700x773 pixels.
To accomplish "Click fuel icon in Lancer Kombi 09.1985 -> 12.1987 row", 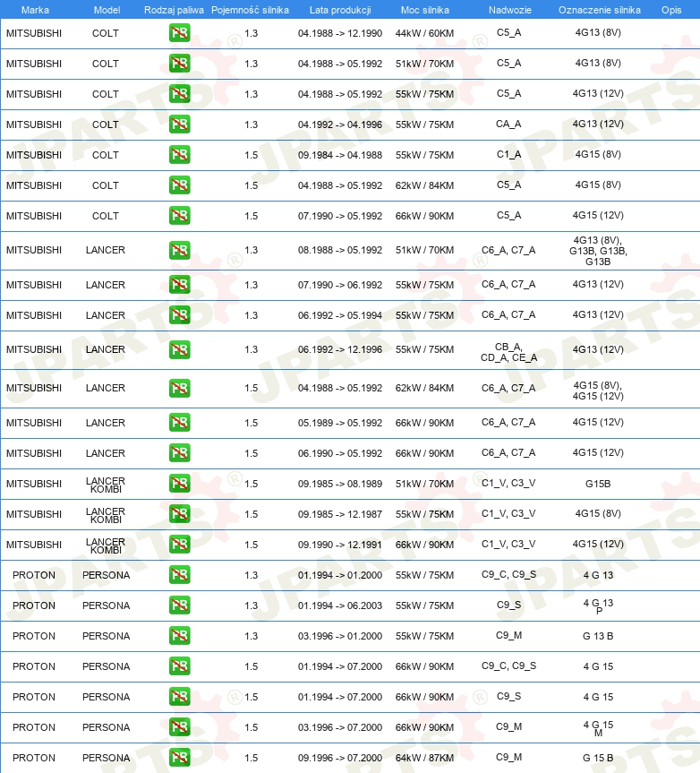I will pyautogui.click(x=179, y=514).
